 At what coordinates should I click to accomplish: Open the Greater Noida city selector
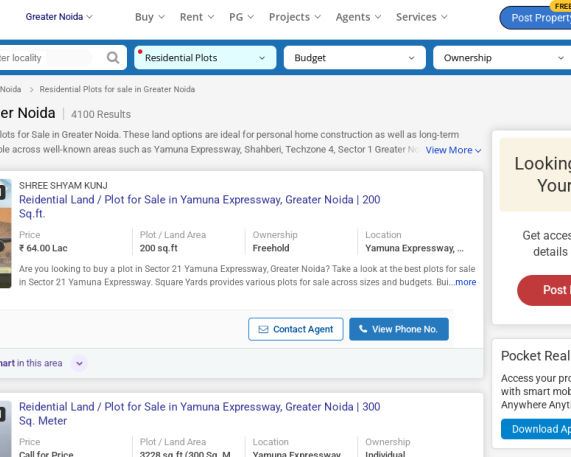pyautogui.click(x=59, y=17)
